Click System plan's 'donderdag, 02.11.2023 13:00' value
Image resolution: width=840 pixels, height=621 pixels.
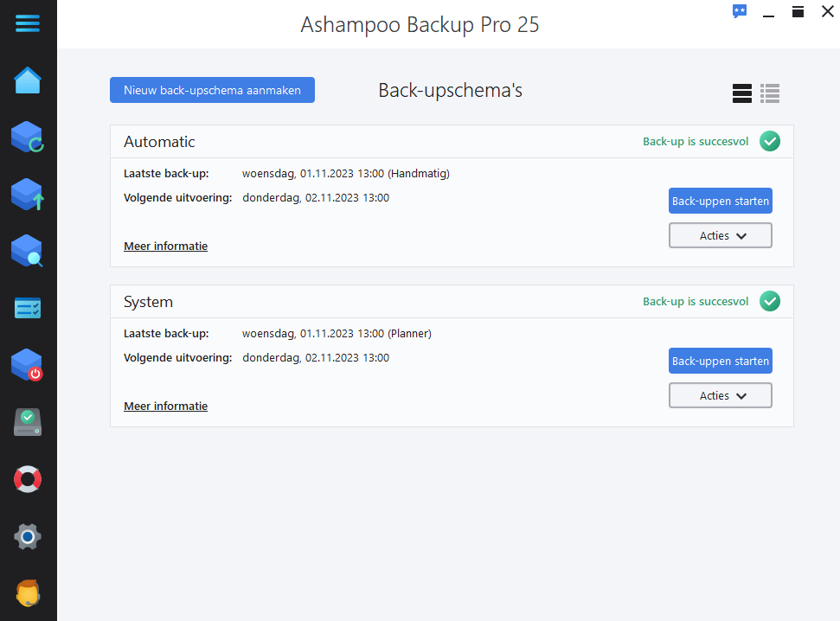pos(316,358)
